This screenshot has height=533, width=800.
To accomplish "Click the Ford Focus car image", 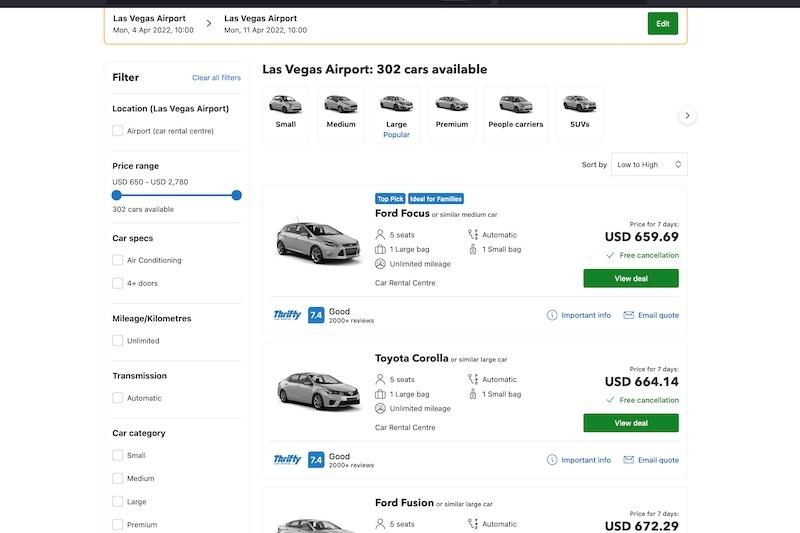I will (318, 241).
